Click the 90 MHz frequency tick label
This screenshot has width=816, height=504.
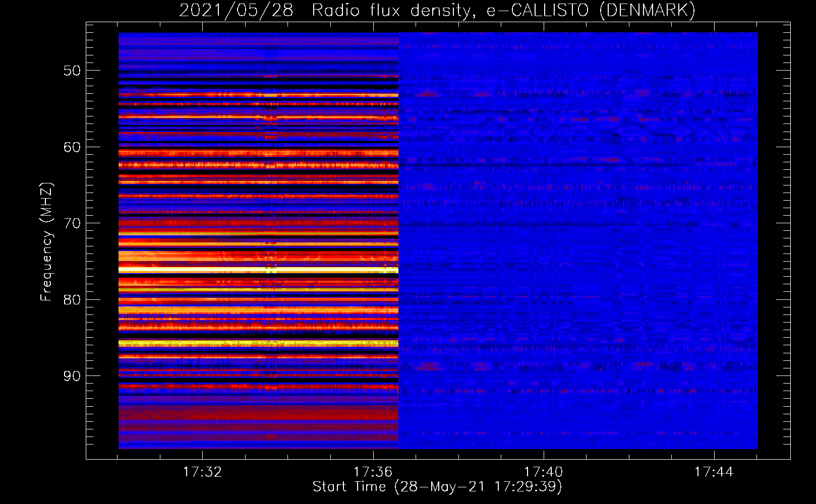tap(72, 376)
